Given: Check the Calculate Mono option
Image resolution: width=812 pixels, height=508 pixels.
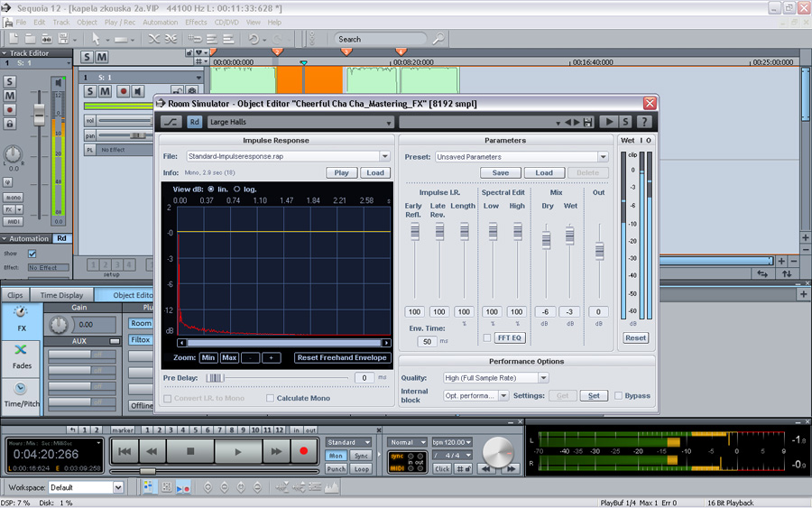Looking at the screenshot, I should 270,398.
